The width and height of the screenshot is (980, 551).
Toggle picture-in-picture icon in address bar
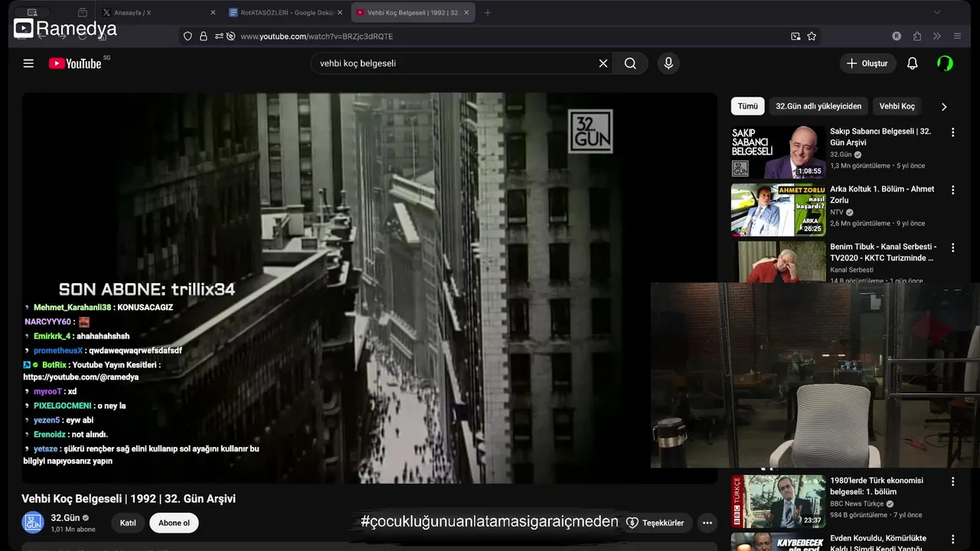[795, 36]
